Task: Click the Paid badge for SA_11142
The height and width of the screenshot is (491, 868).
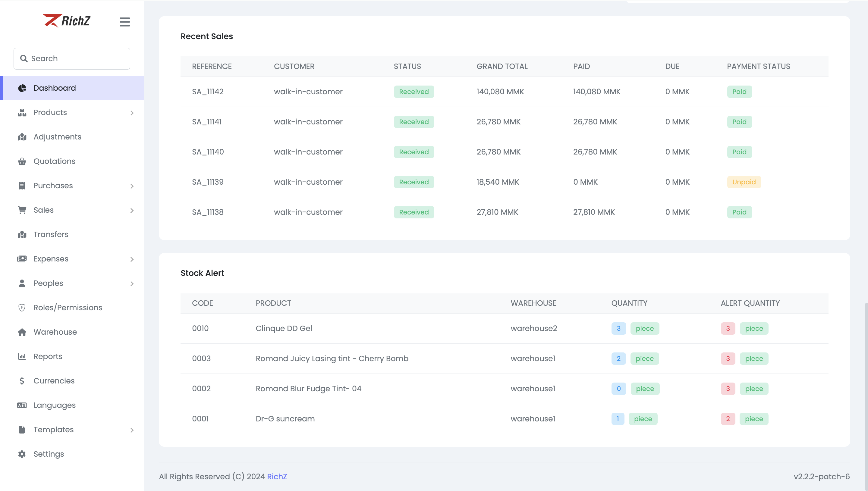Action: (739, 92)
